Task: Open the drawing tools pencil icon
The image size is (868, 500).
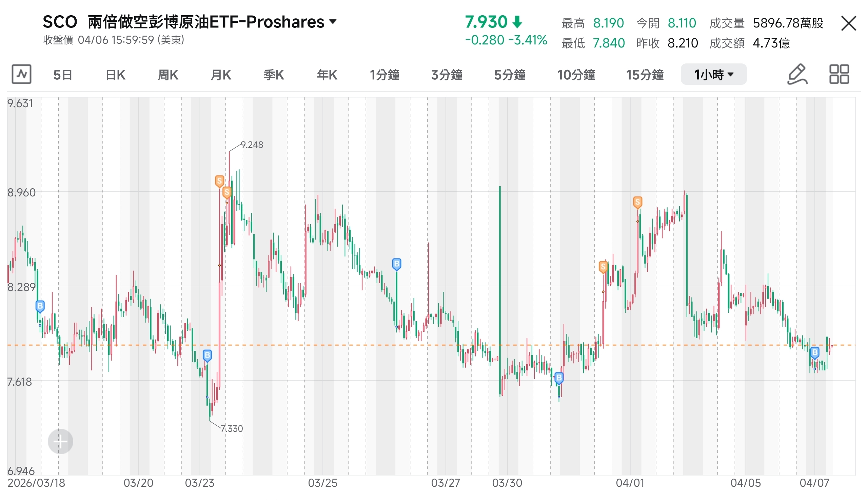Action: pos(797,74)
